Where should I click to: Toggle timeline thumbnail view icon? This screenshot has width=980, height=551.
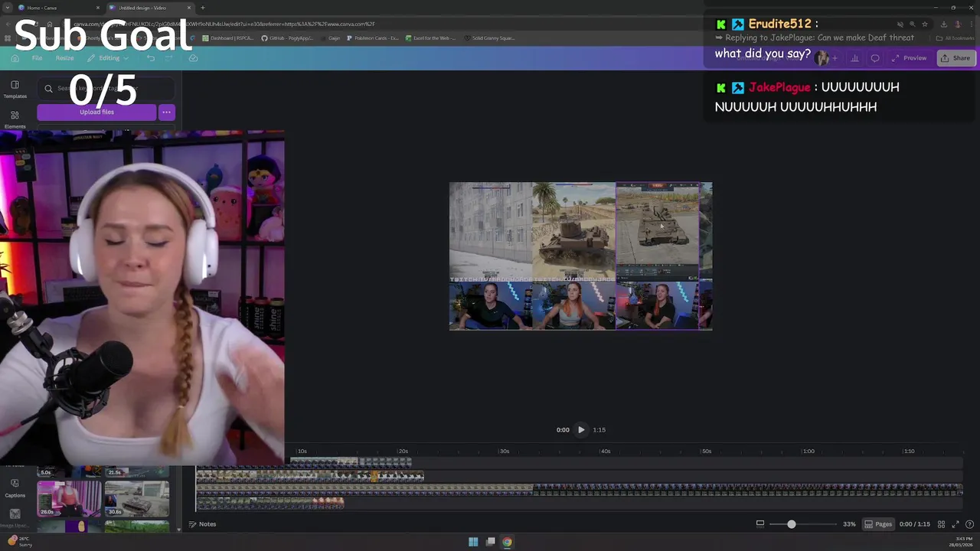(760, 524)
